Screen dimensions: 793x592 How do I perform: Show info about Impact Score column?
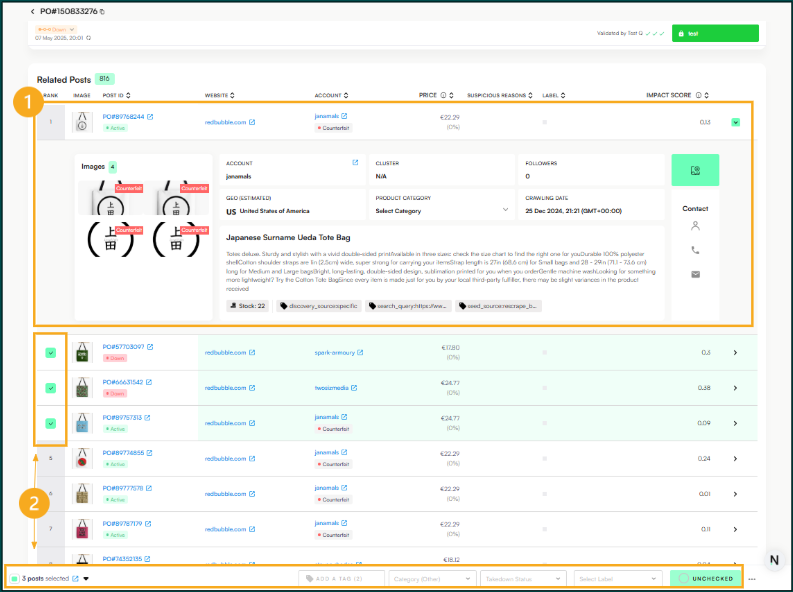click(698, 95)
